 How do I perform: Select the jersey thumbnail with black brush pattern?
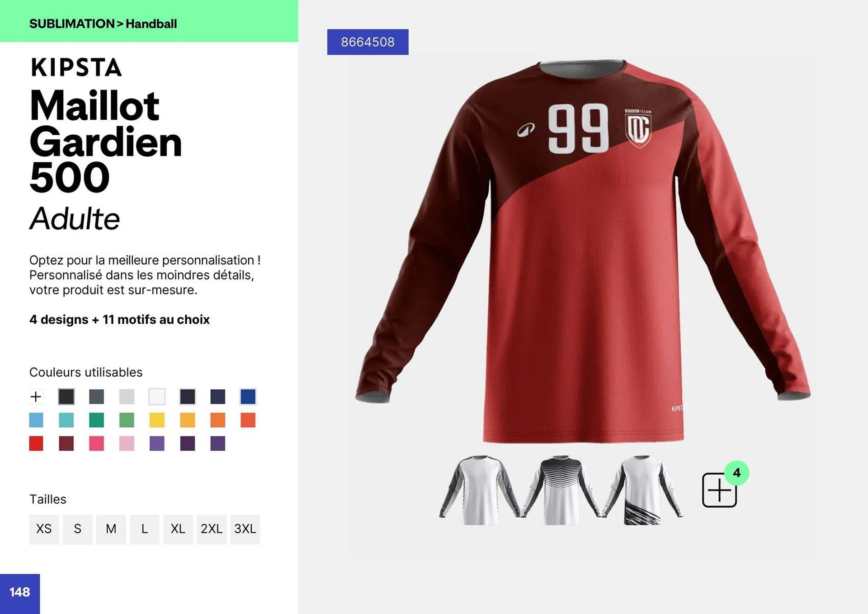(x=643, y=490)
